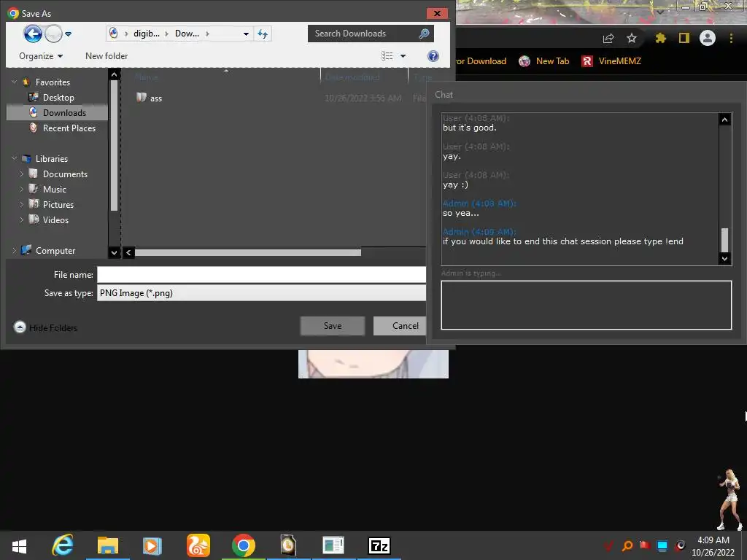Open Recent Places in the sidebar

(69, 128)
